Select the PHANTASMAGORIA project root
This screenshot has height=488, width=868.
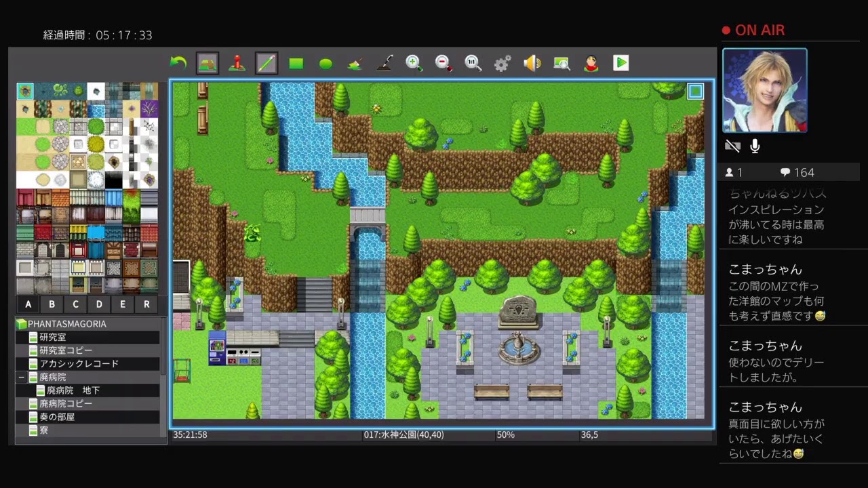tap(66, 324)
